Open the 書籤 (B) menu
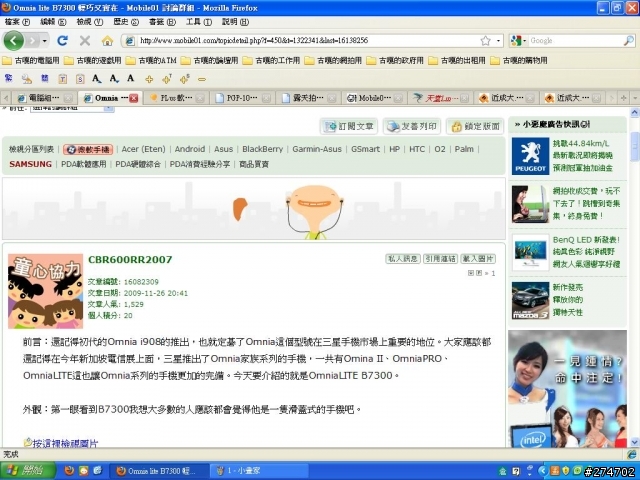 [162, 22]
